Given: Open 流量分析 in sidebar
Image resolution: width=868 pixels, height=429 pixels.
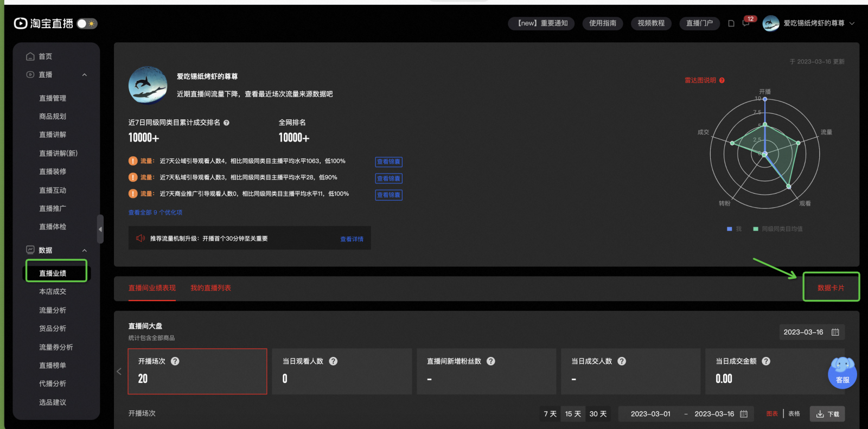Looking at the screenshot, I should tap(53, 310).
